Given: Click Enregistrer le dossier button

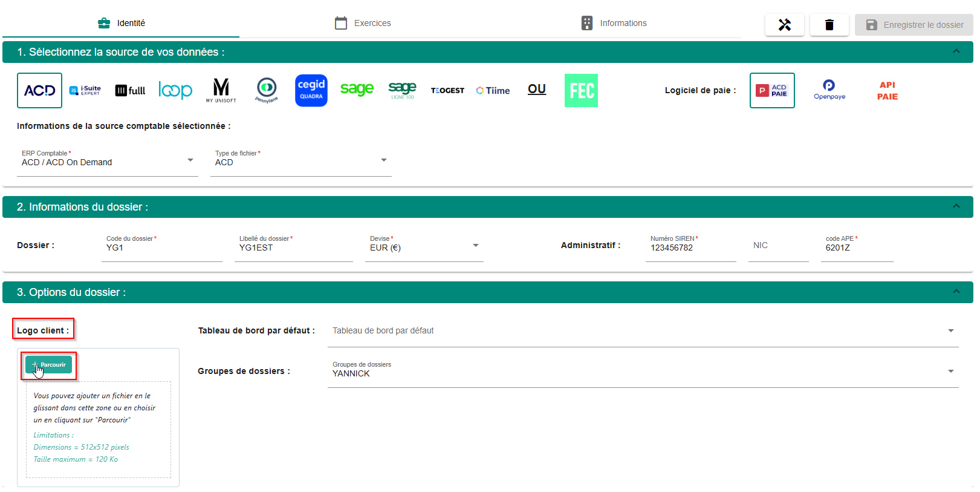Looking at the screenshot, I should [x=914, y=25].
